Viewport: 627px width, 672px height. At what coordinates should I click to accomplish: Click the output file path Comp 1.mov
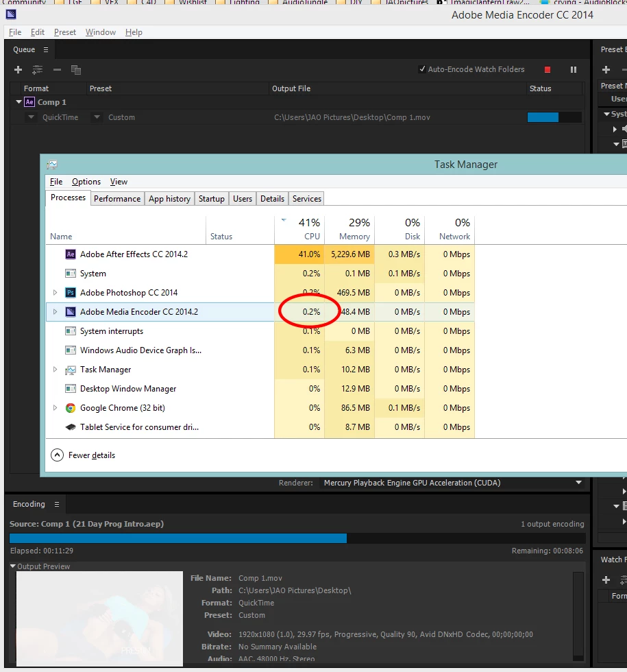pyautogui.click(x=352, y=117)
